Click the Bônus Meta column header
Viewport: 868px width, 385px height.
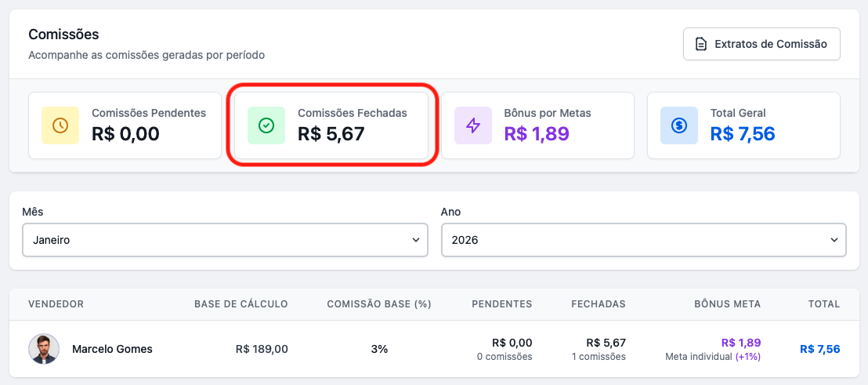727,304
